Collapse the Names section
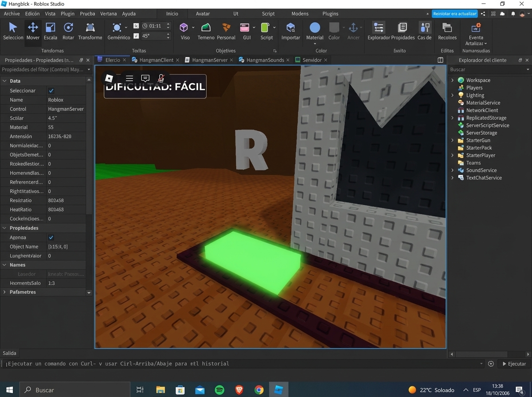 pos(4,265)
